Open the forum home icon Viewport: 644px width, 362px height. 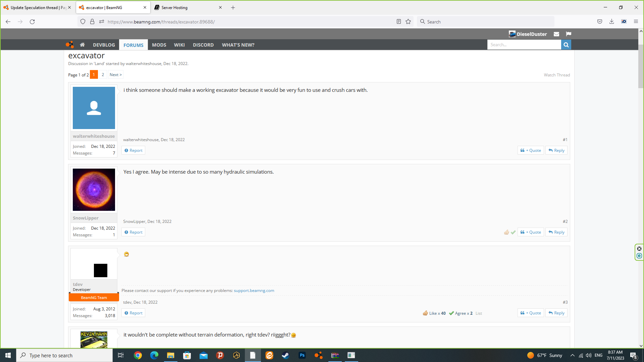(x=82, y=45)
